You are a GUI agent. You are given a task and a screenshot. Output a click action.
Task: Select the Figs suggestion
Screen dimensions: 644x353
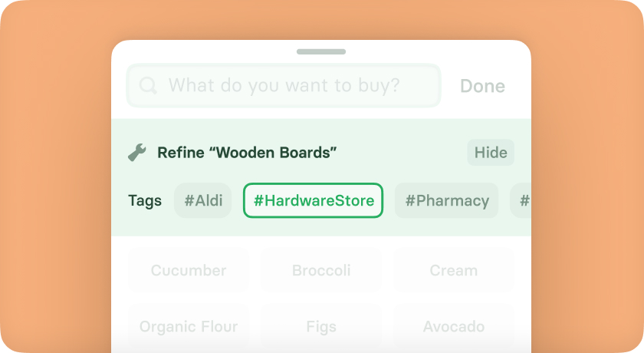coord(321,327)
